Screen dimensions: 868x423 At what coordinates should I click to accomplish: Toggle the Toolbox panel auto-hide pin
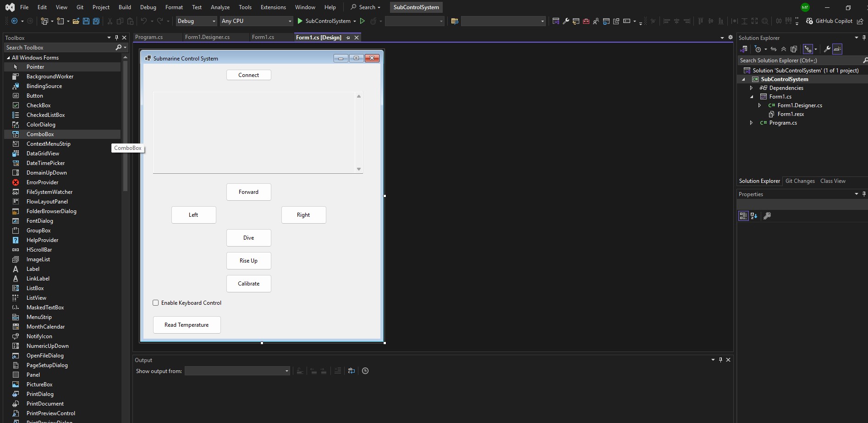point(116,38)
